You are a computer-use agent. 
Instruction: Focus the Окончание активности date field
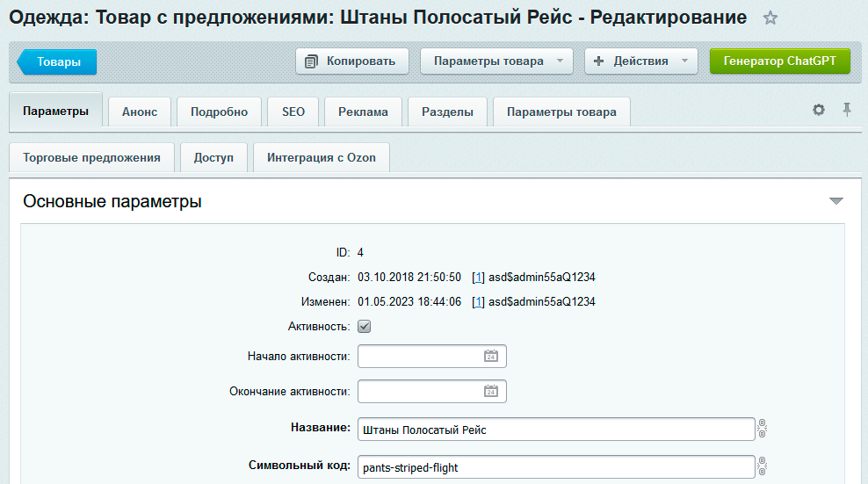pyautogui.click(x=431, y=392)
